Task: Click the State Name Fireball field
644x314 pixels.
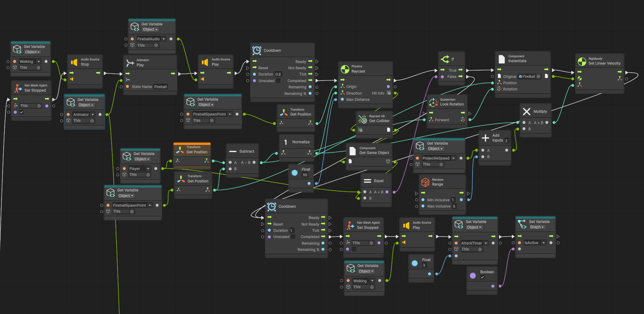Action: point(161,87)
